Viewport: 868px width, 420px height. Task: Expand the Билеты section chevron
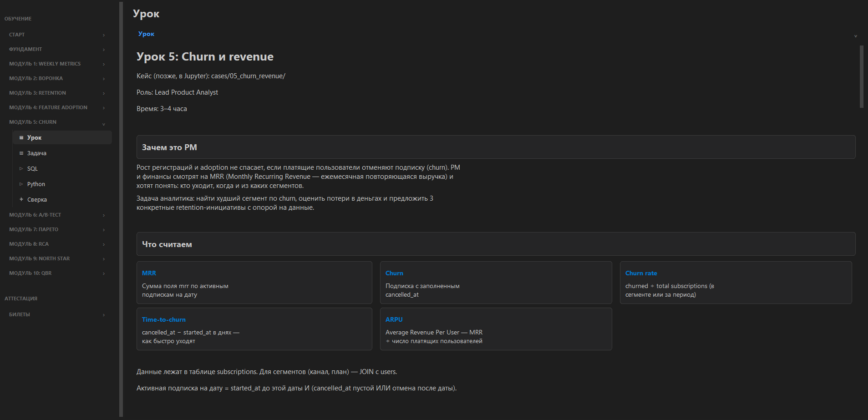(x=104, y=315)
